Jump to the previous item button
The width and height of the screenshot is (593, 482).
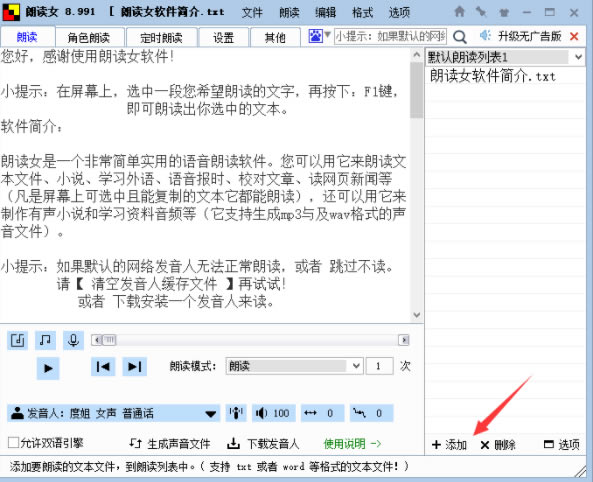tap(103, 367)
